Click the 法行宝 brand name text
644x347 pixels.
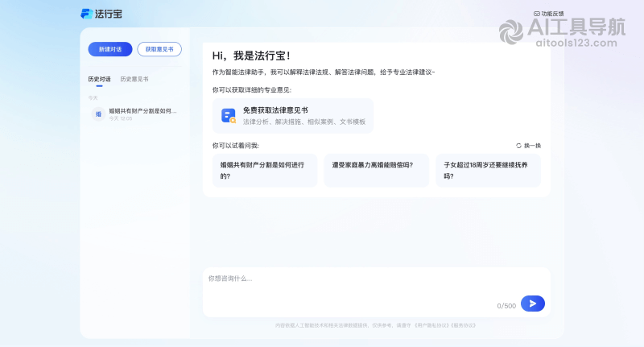pos(109,14)
